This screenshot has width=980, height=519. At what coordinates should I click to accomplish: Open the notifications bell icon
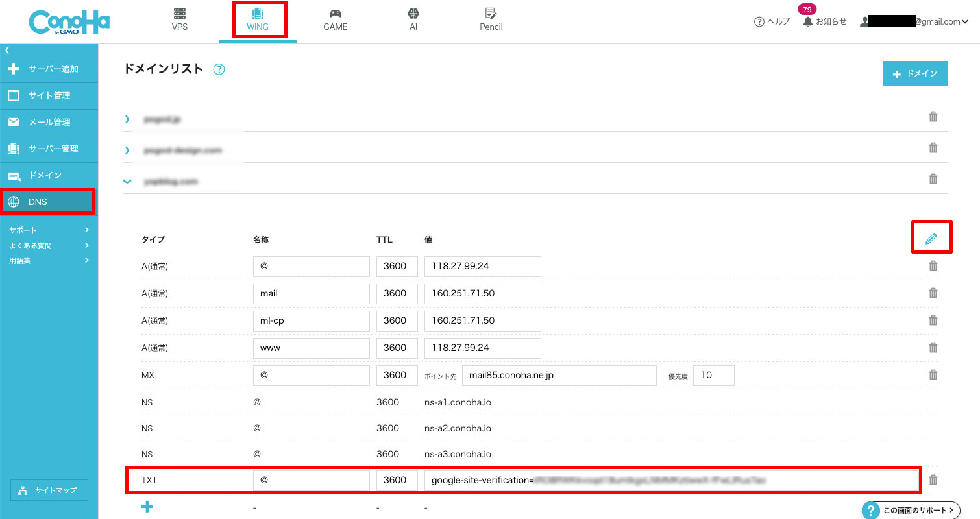[x=808, y=21]
